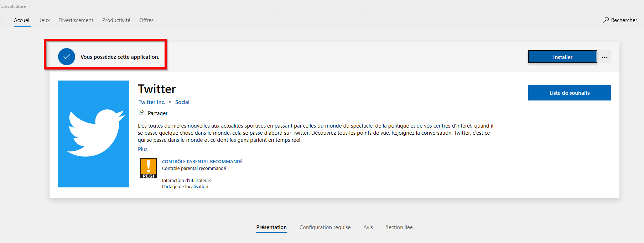Click the PEGI rating badge

[x=149, y=168]
